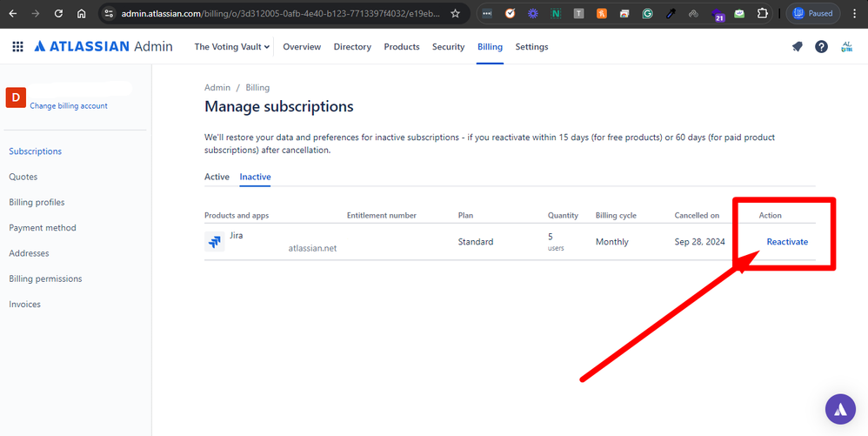Open the Settings tab

click(531, 46)
